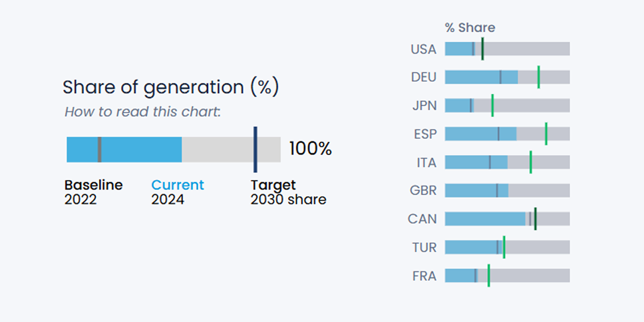The height and width of the screenshot is (322, 644).
Task: Click the green target marker on the DEU bar
Action: pos(538,78)
